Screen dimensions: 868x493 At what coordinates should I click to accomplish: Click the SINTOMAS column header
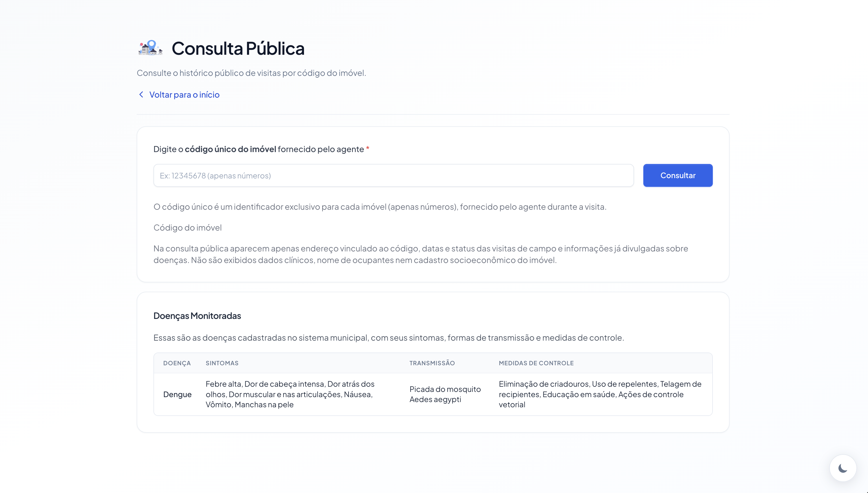coord(222,363)
